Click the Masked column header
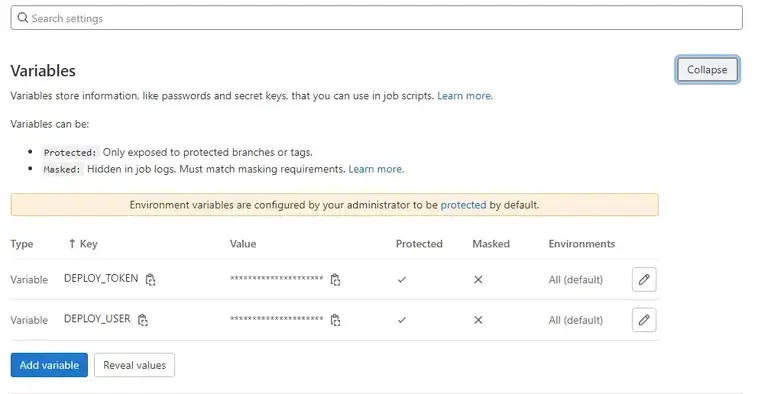This screenshot has width=768, height=394. (491, 244)
